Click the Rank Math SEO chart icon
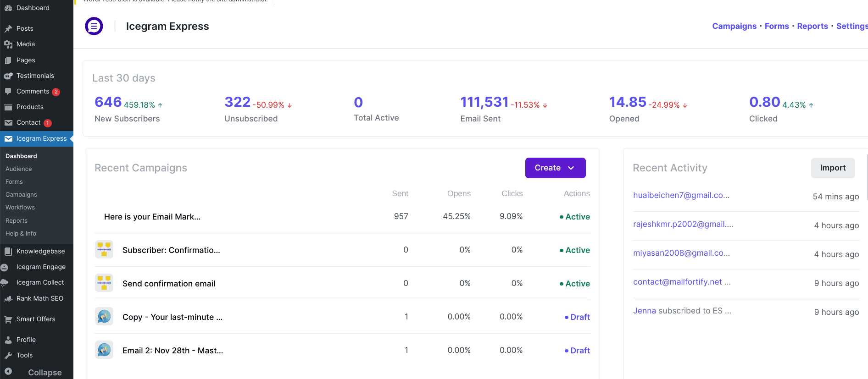The image size is (868, 379). click(8, 298)
